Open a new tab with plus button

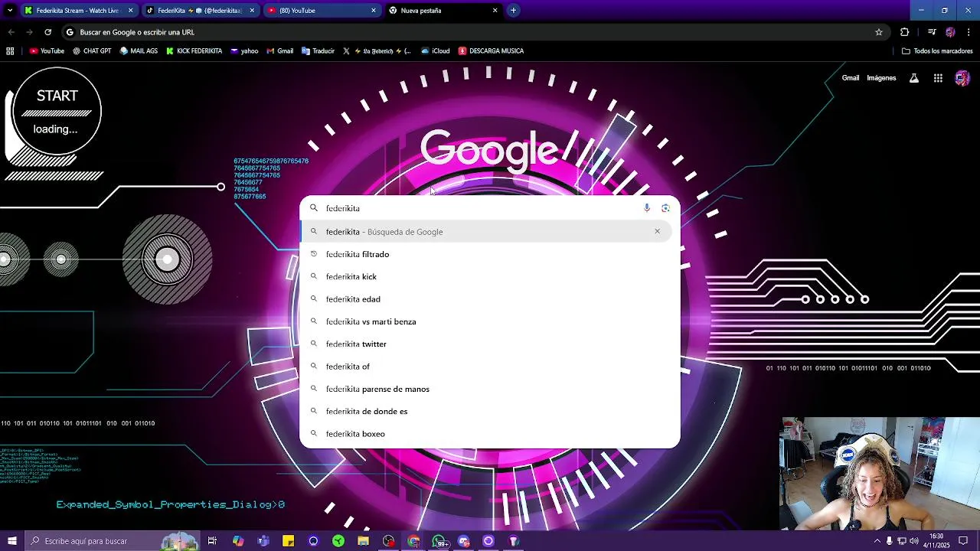513,11
